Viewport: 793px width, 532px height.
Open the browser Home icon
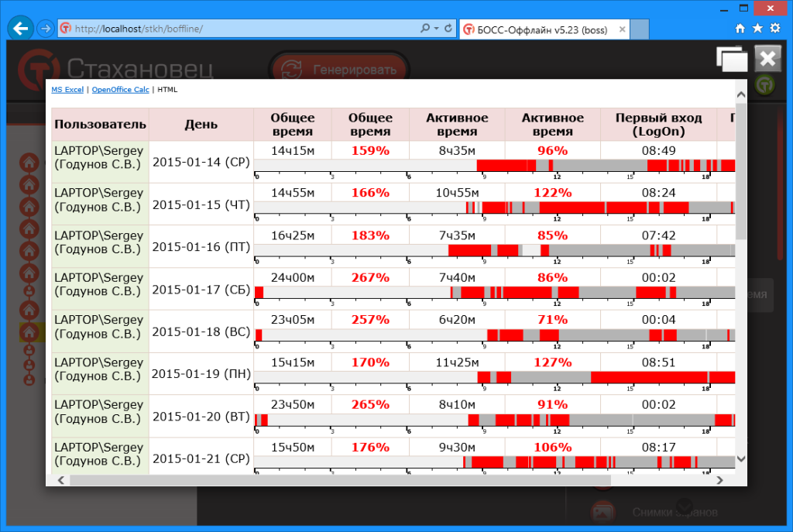click(x=740, y=29)
